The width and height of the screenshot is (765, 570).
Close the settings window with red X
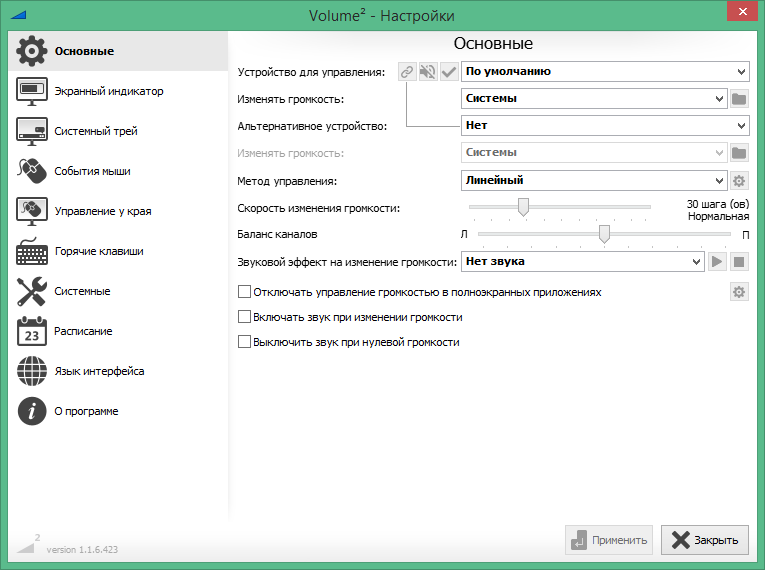[x=742, y=11]
